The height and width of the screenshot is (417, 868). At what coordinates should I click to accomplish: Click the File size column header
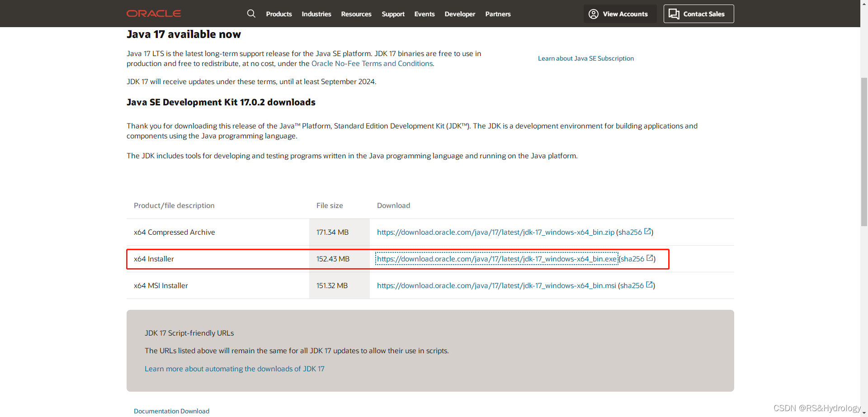[330, 205]
